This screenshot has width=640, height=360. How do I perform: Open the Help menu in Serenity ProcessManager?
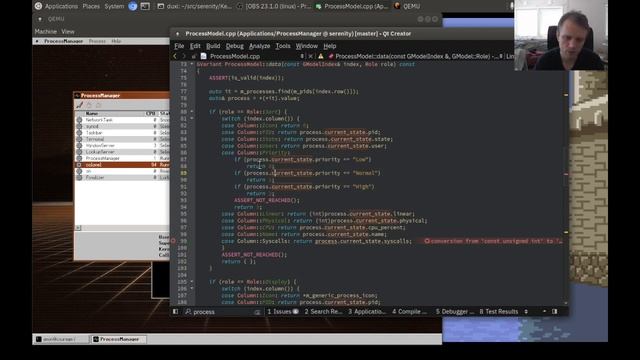pyautogui.click(x=116, y=41)
